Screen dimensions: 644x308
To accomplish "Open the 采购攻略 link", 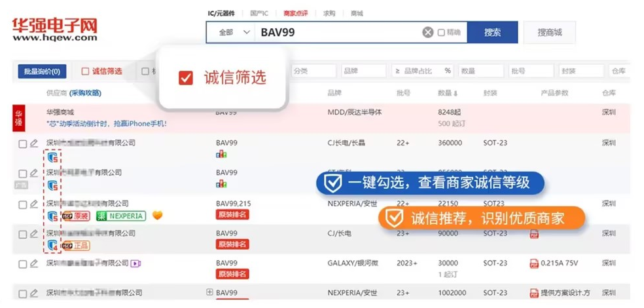I will click(85, 93).
